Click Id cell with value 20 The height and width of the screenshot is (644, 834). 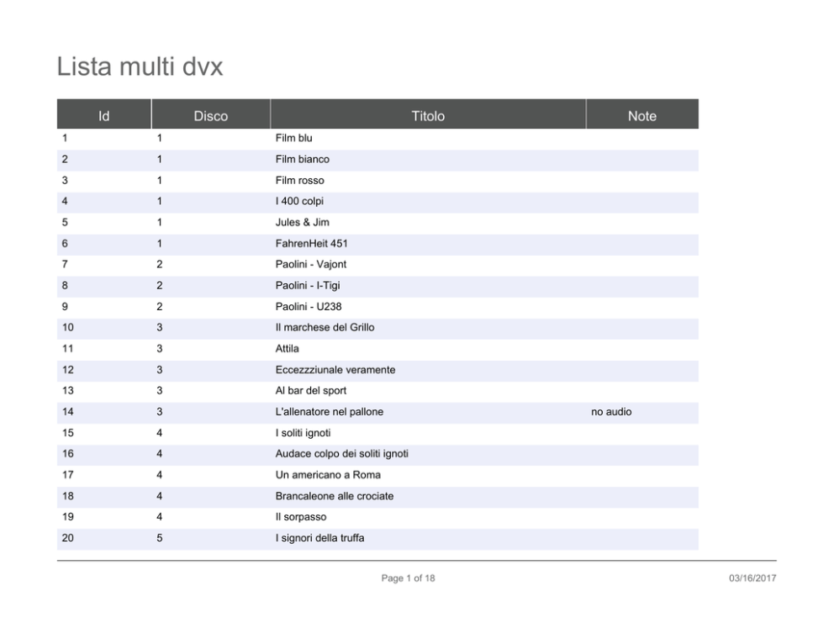[67, 538]
